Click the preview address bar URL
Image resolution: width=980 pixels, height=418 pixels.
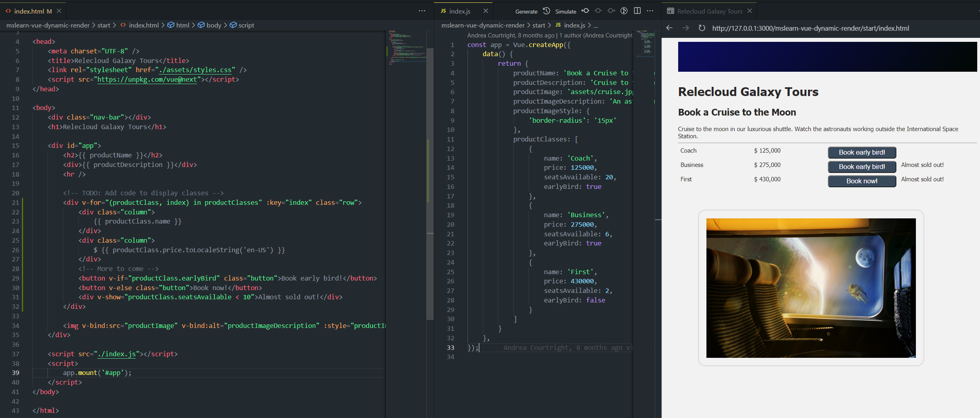[810, 28]
